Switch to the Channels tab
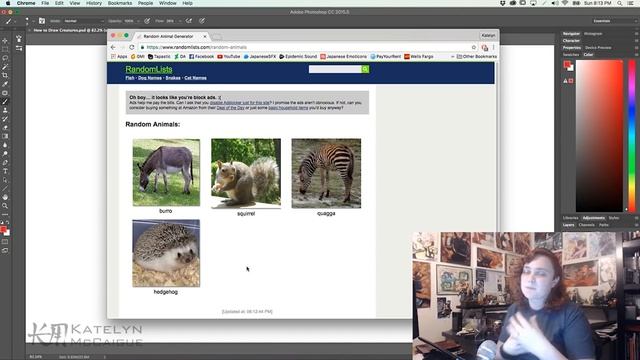Screen dimensions: 640x360 (586, 225)
